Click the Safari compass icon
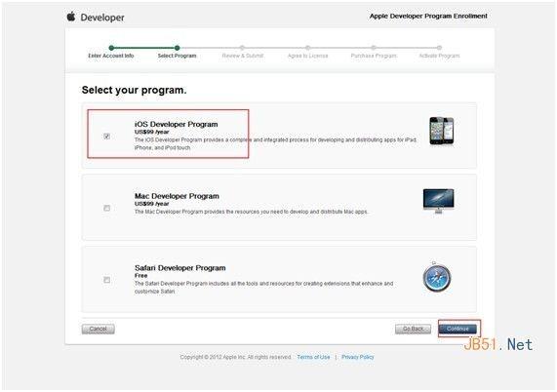Screen dimensions: 557x392 tap(437, 277)
